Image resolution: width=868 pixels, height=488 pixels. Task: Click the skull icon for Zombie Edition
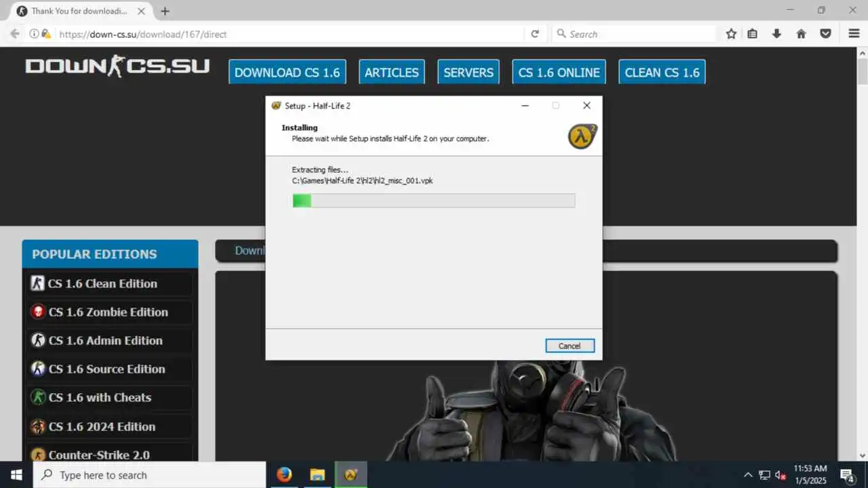click(x=38, y=312)
